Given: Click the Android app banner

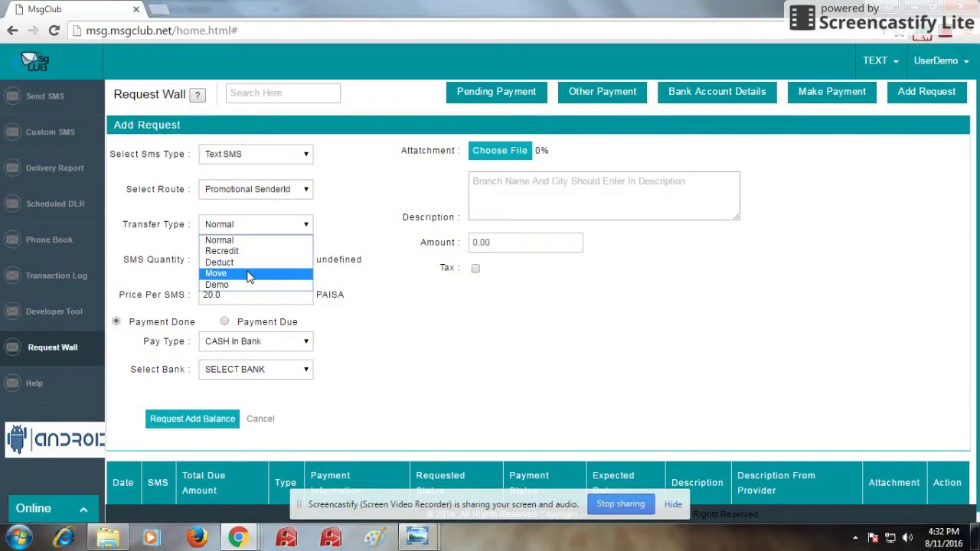Looking at the screenshot, I should tap(54, 439).
